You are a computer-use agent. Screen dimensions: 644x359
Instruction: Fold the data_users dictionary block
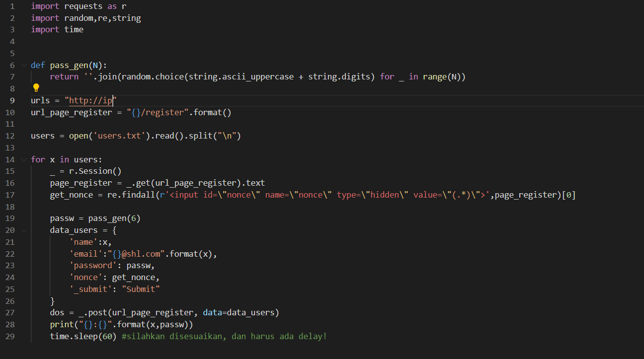click(24, 230)
